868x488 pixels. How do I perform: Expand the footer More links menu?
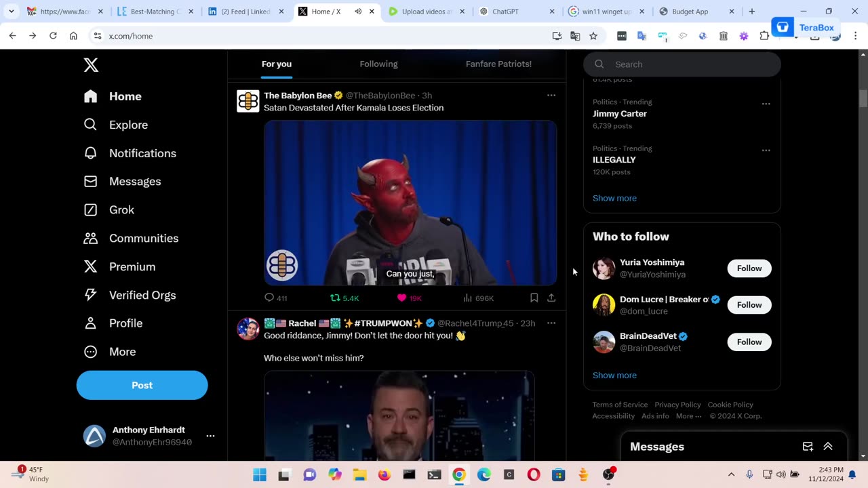pyautogui.click(x=688, y=416)
